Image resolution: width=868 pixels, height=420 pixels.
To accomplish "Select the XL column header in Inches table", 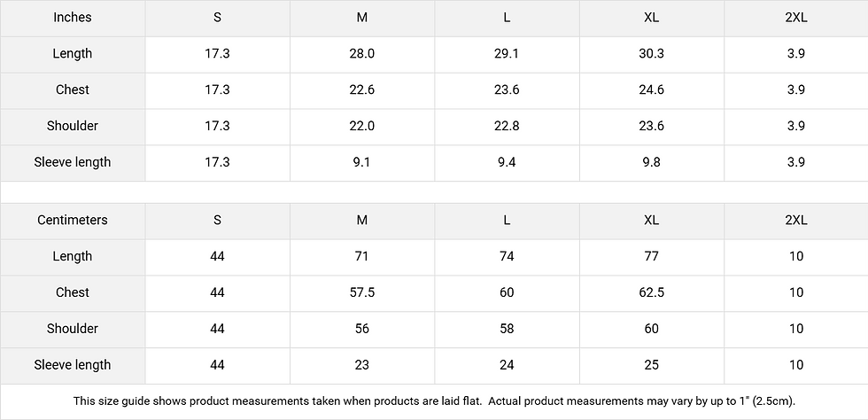I will [651, 18].
